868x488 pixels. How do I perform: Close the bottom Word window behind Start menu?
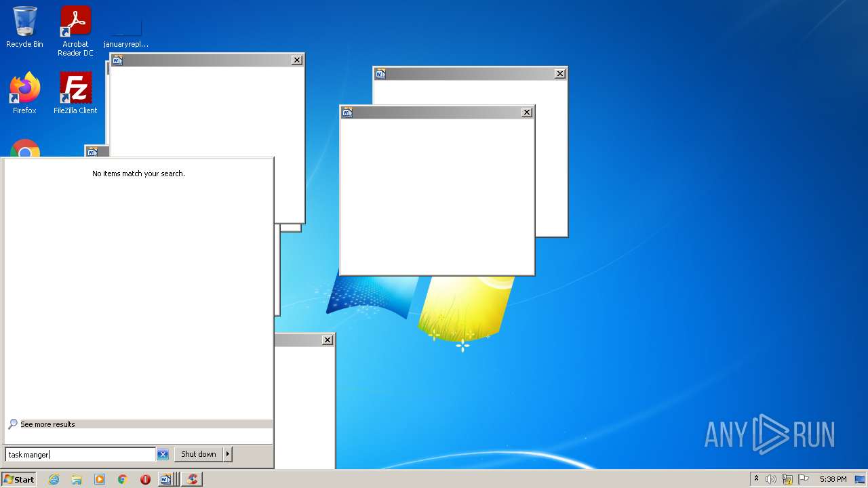coord(328,340)
